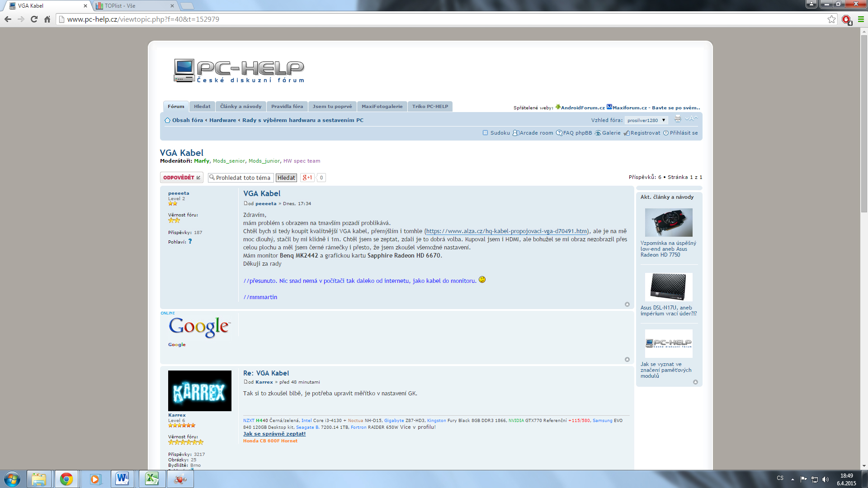Click the taskbar clock showing 18:49

click(x=846, y=479)
